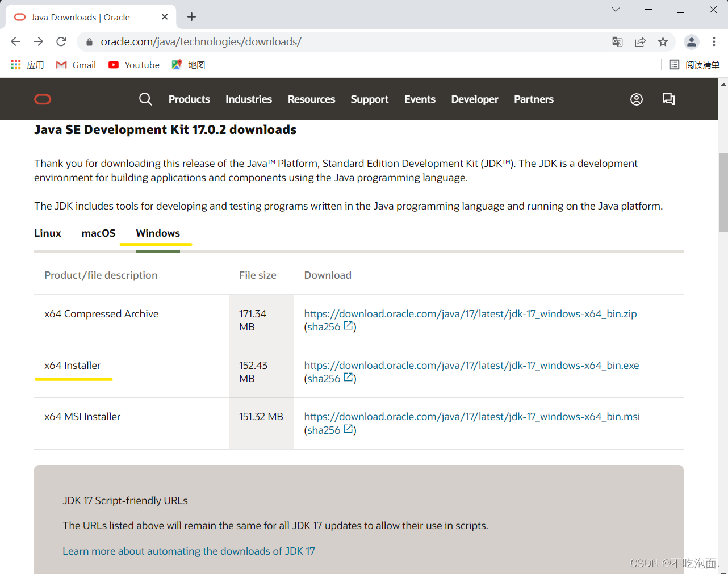The image size is (728, 574).
Task: Open the Industries menu
Action: [249, 99]
